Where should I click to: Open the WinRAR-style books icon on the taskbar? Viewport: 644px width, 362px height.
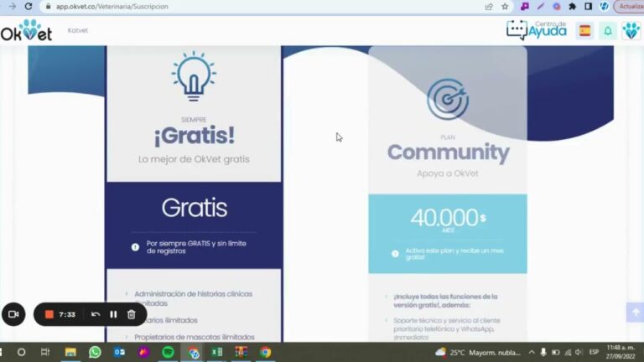pos(241,352)
